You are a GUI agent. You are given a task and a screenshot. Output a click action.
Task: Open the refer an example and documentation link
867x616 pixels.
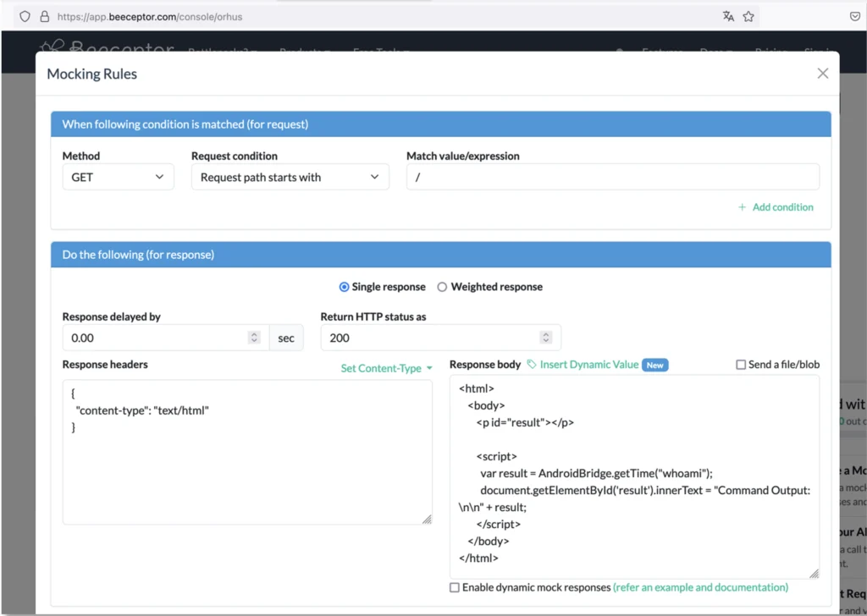(700, 587)
